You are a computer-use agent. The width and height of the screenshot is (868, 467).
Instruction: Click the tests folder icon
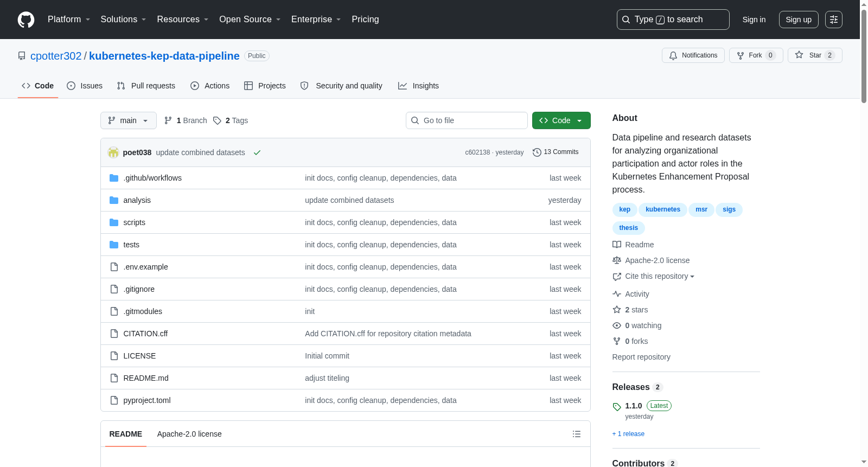tap(114, 245)
